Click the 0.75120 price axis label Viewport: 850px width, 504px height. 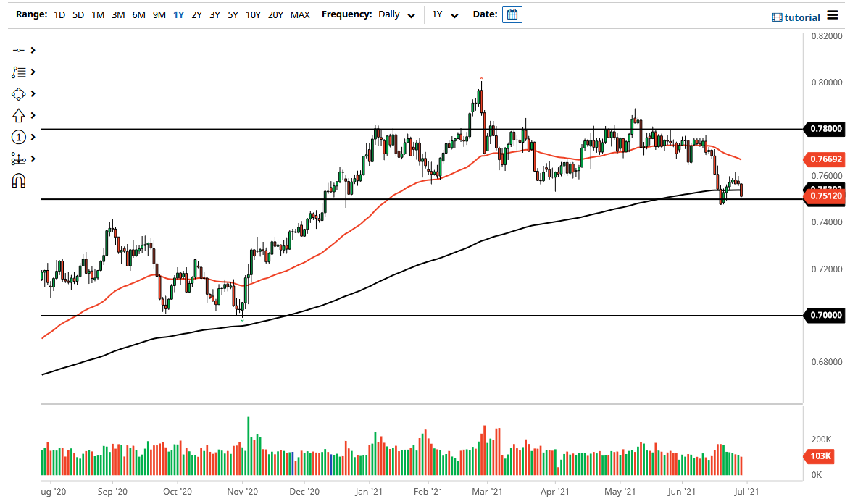click(824, 196)
